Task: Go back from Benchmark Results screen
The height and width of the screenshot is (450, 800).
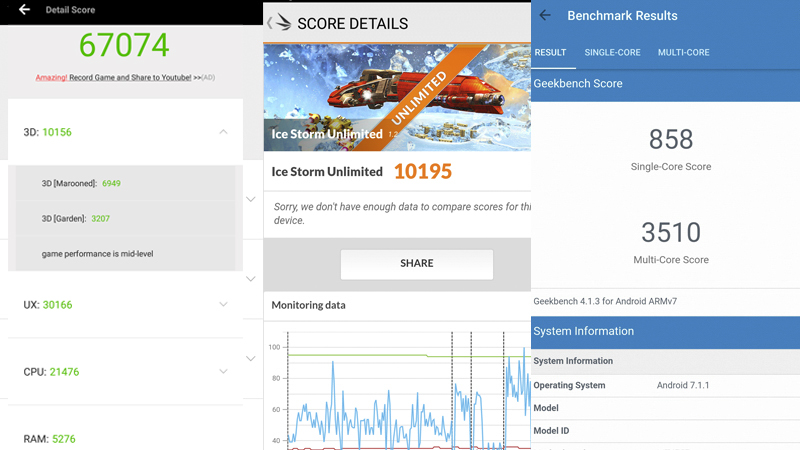Action: click(545, 15)
